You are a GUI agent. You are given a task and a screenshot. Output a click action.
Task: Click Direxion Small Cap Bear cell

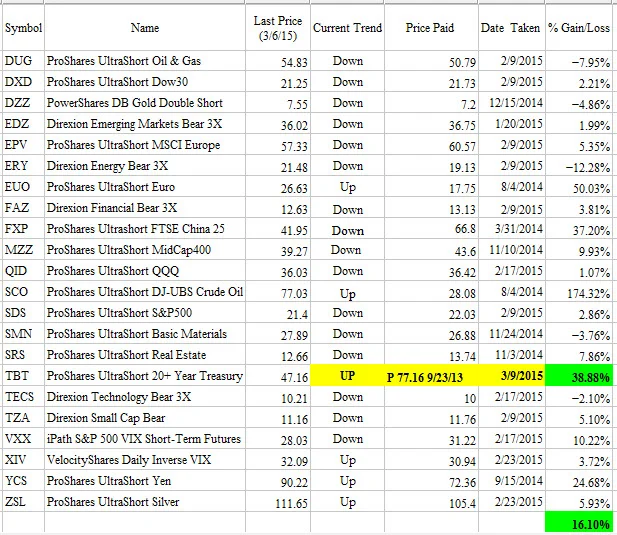145,417
